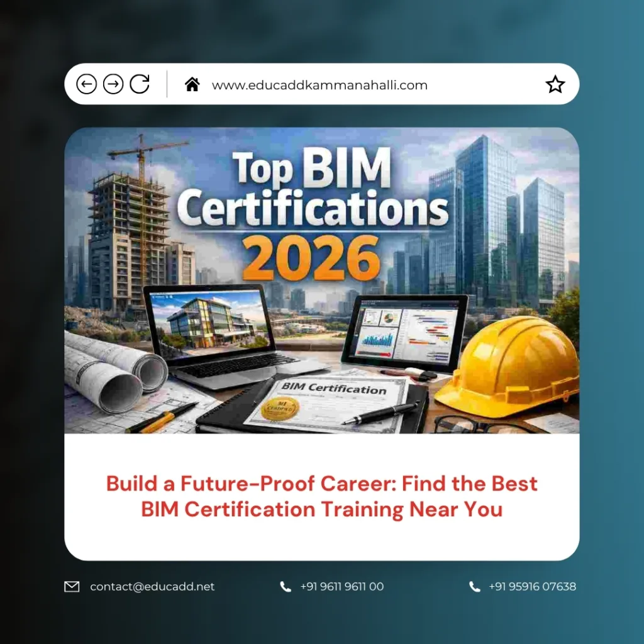644x644 pixels.
Task: Toggle the bookmark star to save the page
Action: point(555,82)
